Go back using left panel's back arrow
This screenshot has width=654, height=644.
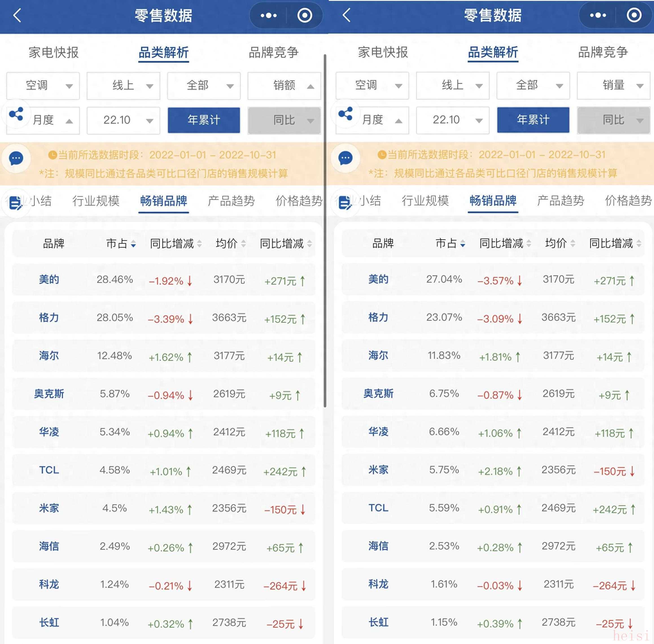pos(17,16)
